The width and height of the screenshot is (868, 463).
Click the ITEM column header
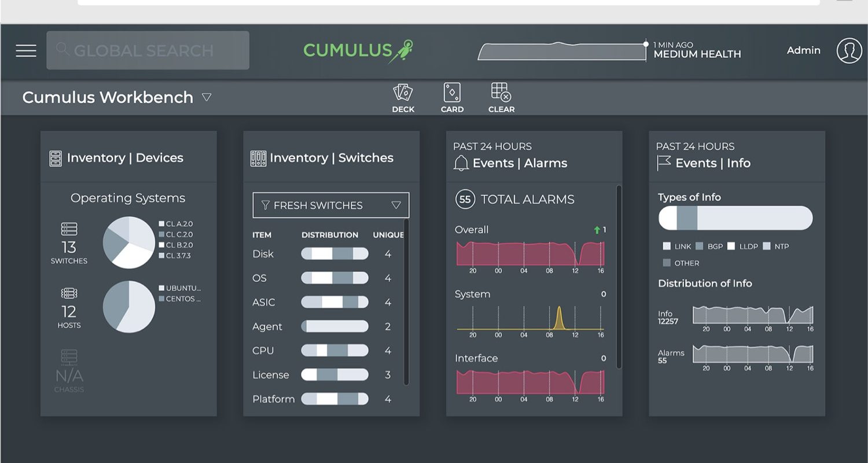262,235
